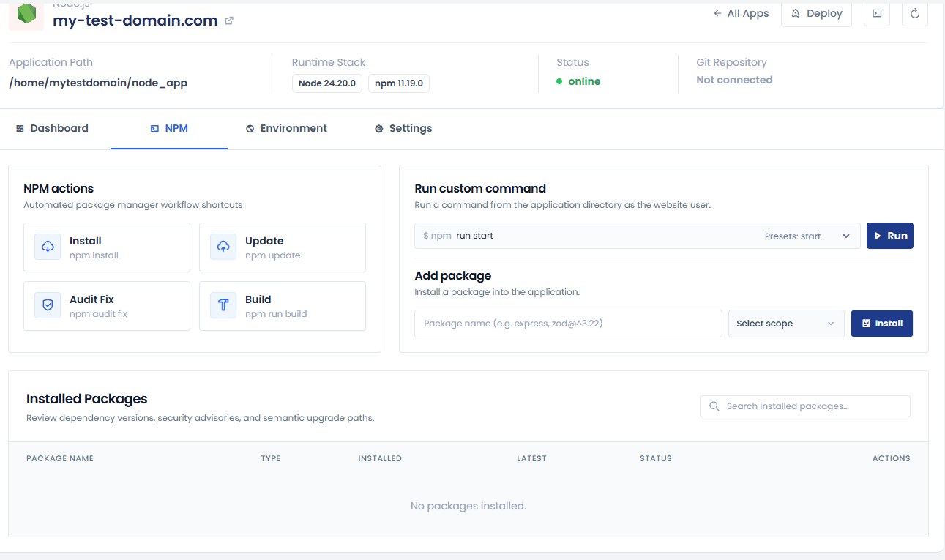
Task: Click the Audit Fix shield icon
Action: coord(48,305)
